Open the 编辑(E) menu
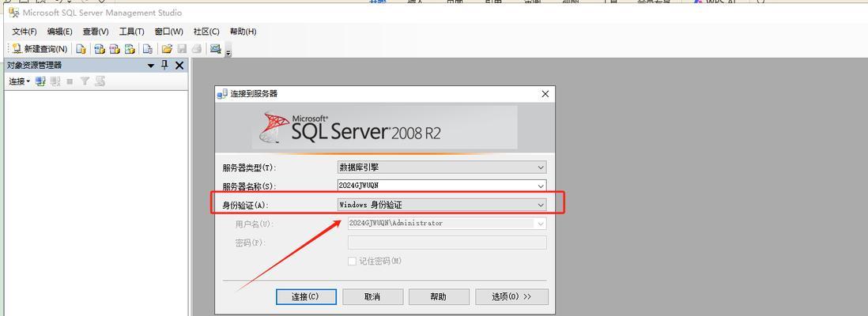Viewport: 868px width, 316px height. (60, 32)
